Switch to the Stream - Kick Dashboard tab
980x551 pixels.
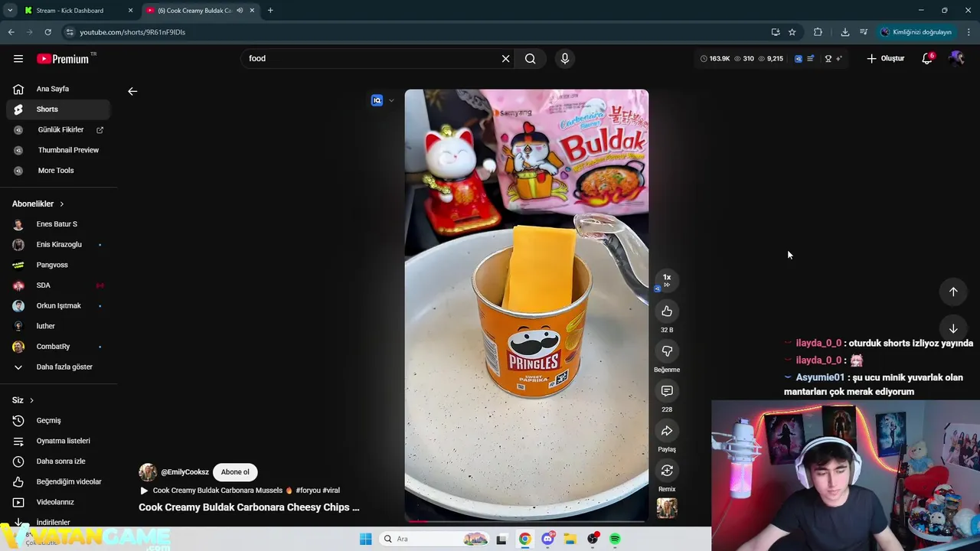pos(80,11)
